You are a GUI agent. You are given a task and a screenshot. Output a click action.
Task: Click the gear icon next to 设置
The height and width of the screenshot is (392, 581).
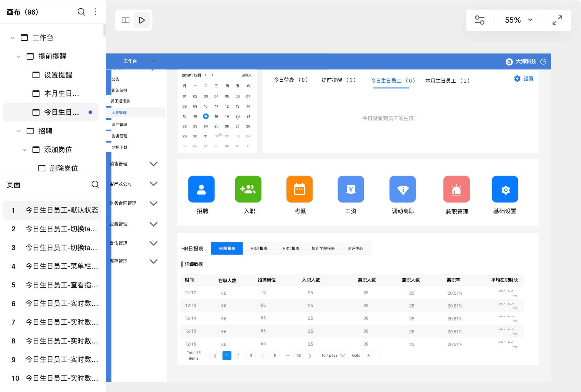517,79
